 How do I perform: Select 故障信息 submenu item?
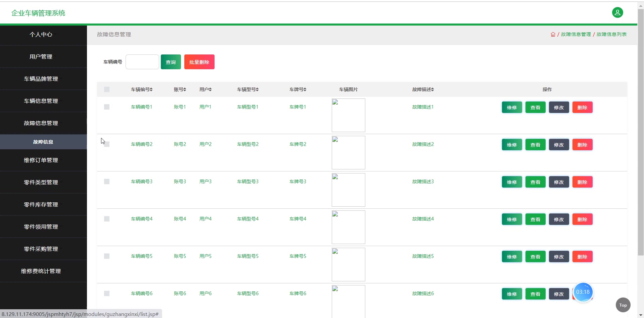(x=43, y=142)
